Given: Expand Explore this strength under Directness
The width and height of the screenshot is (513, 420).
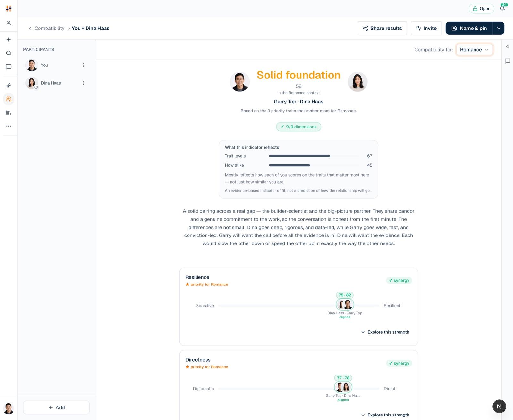Looking at the screenshot, I should click(x=385, y=415).
